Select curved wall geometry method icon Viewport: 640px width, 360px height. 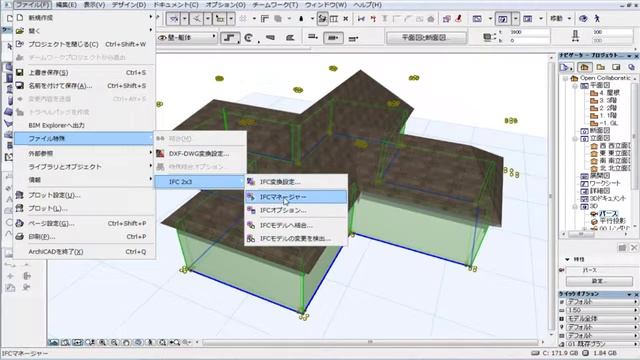[249, 38]
